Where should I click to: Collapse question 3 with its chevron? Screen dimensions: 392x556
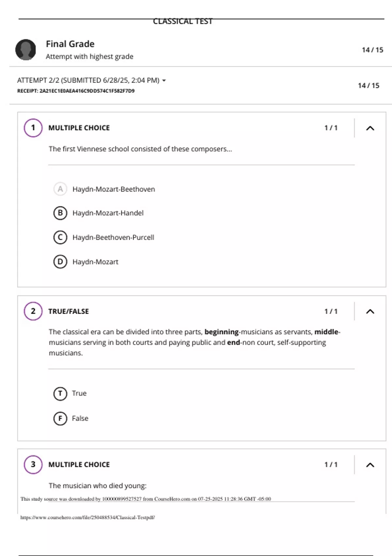click(370, 465)
